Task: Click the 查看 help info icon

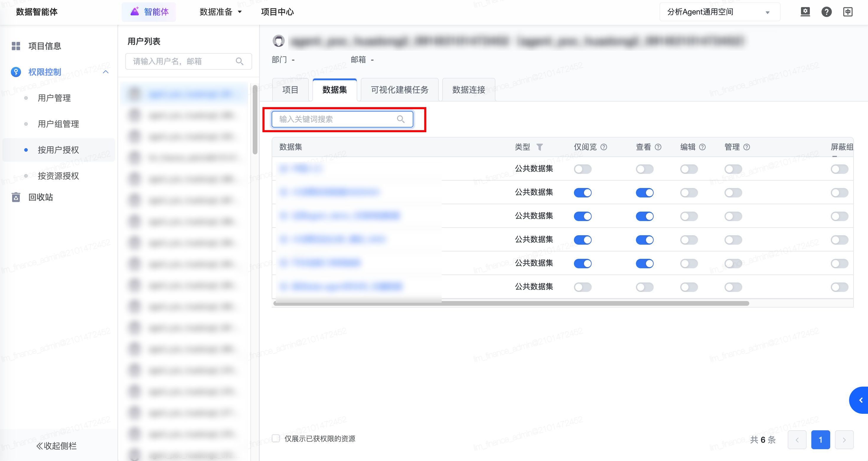Action: click(658, 147)
